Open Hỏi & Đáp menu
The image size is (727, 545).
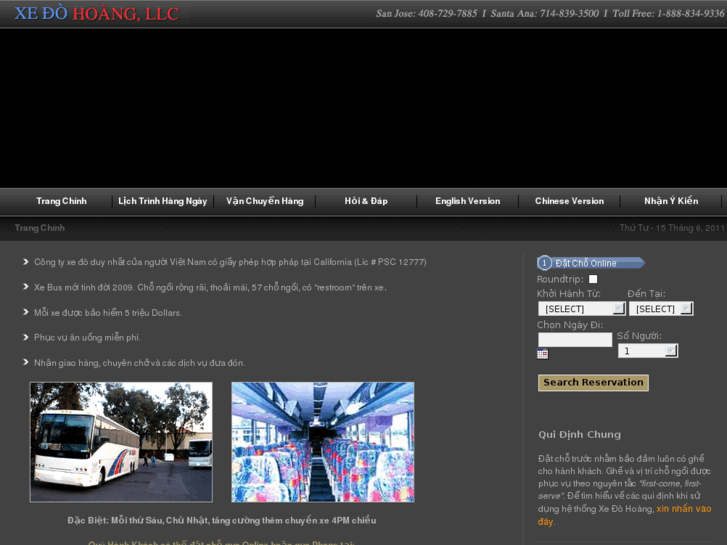[366, 201]
